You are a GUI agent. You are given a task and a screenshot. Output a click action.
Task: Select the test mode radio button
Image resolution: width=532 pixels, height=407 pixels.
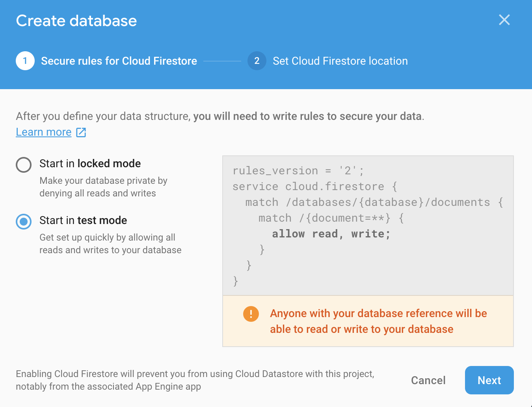pyautogui.click(x=24, y=222)
